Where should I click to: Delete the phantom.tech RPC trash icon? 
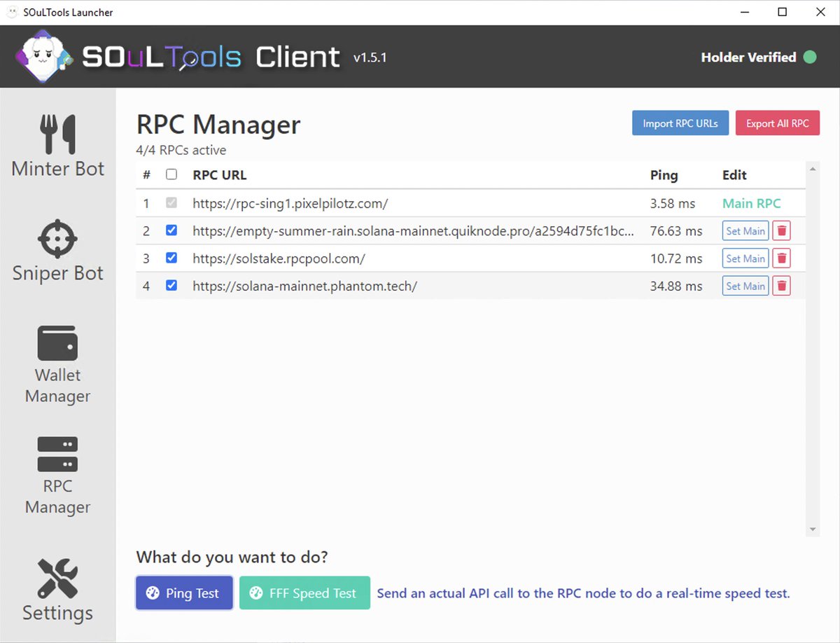(x=782, y=286)
